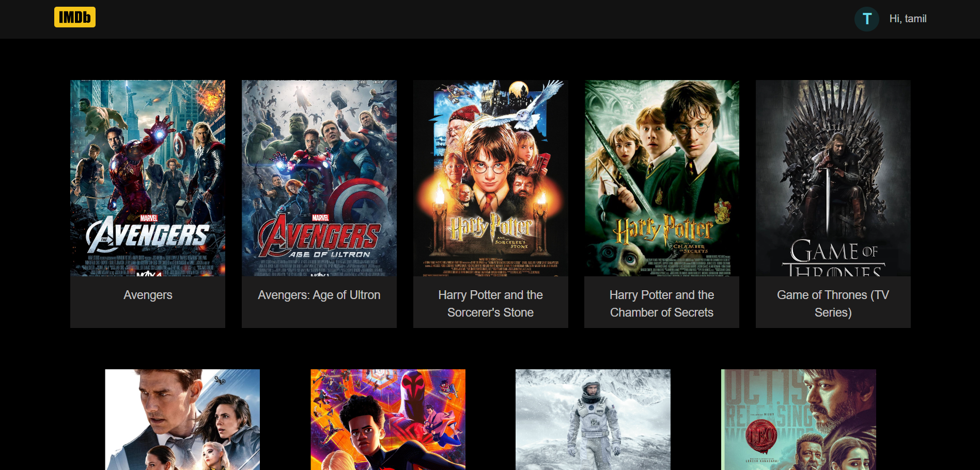Image resolution: width=980 pixels, height=470 pixels.
Task: Open the Mission Impossible poster with Tom Cruise
Action: click(182, 419)
